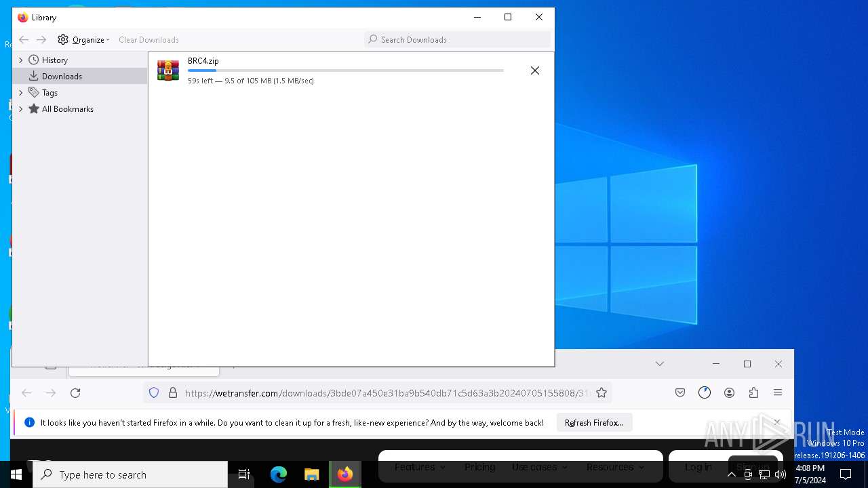Viewport: 868px width, 488px height.
Task: Expand the History tree item
Action: click(21, 60)
